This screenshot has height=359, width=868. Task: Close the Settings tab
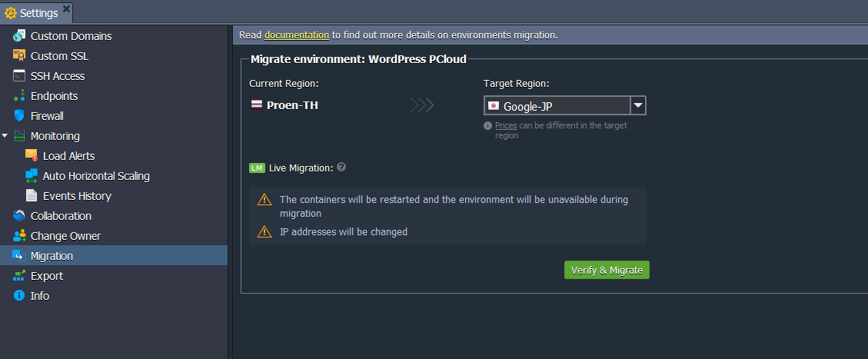(x=66, y=8)
